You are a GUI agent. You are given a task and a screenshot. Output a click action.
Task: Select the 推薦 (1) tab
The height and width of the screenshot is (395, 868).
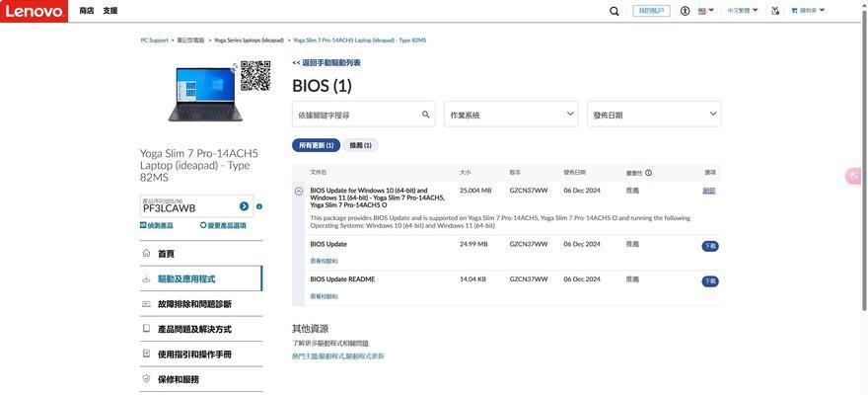[x=360, y=145]
